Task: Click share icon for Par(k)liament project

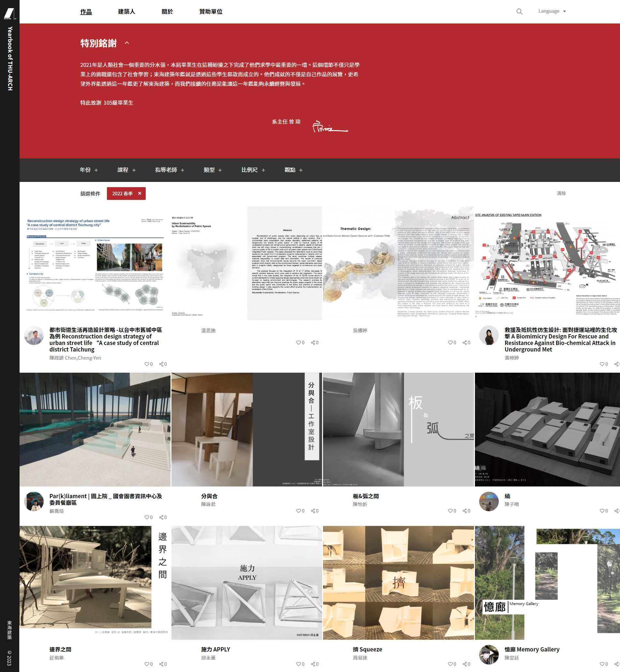Action: (x=161, y=517)
